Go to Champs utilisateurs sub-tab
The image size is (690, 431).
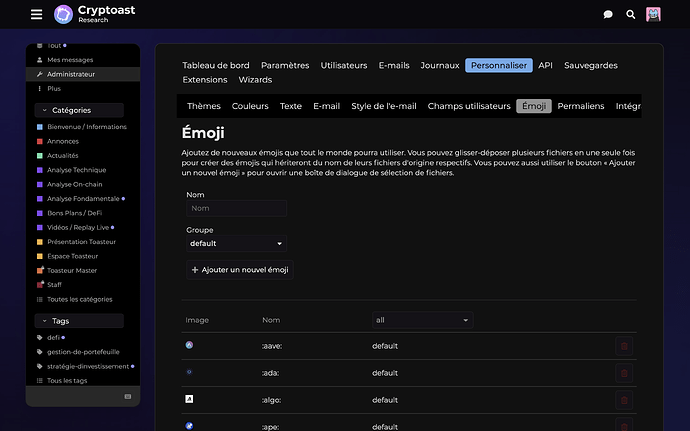point(469,106)
